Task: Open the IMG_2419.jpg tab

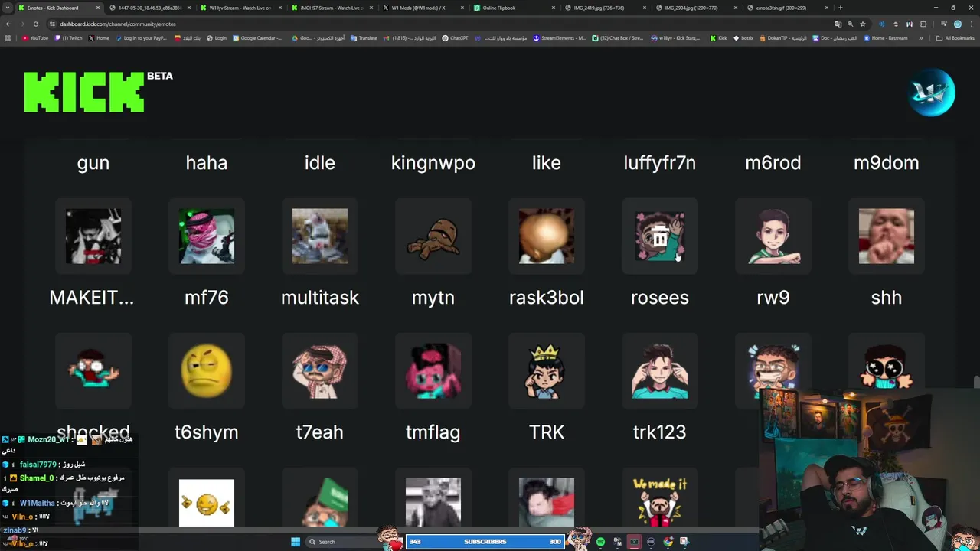Action: (605, 8)
